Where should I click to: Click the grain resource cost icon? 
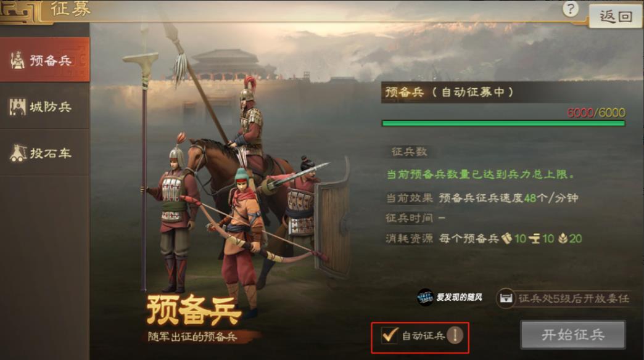click(x=563, y=239)
